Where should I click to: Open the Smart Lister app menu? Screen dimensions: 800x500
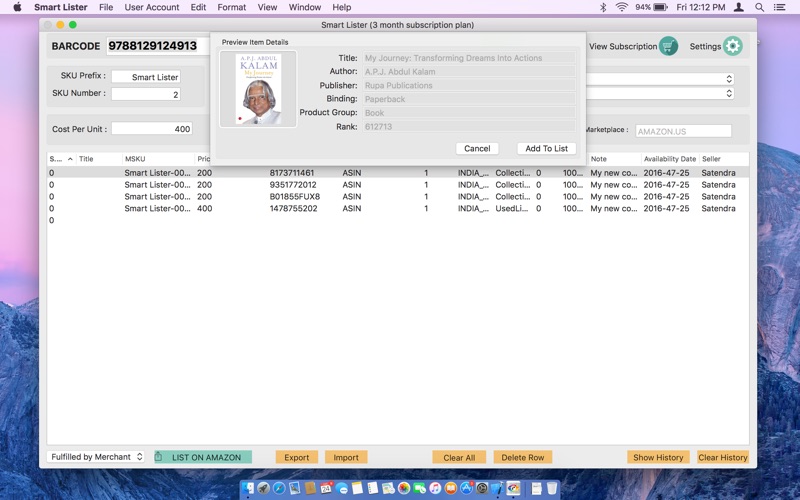61,7
